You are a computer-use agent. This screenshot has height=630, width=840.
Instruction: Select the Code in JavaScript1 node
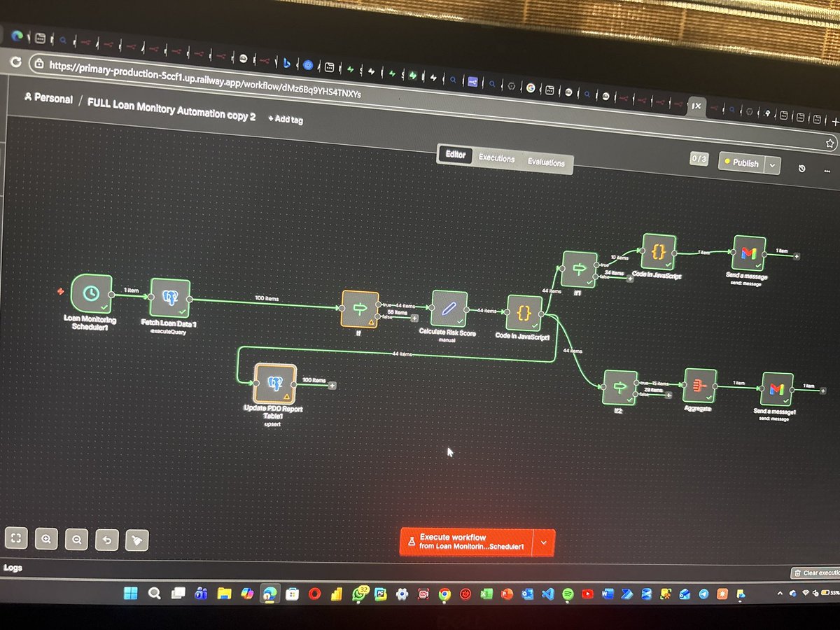522,311
